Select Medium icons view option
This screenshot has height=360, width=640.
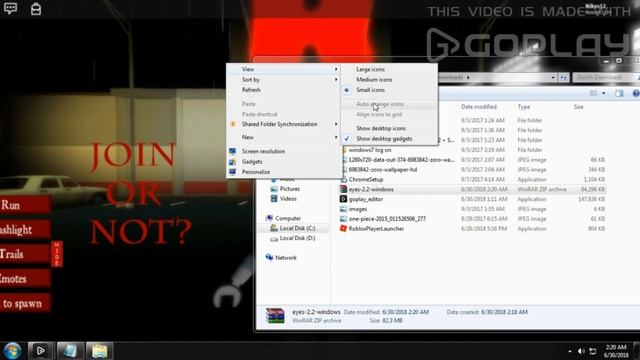point(389,80)
